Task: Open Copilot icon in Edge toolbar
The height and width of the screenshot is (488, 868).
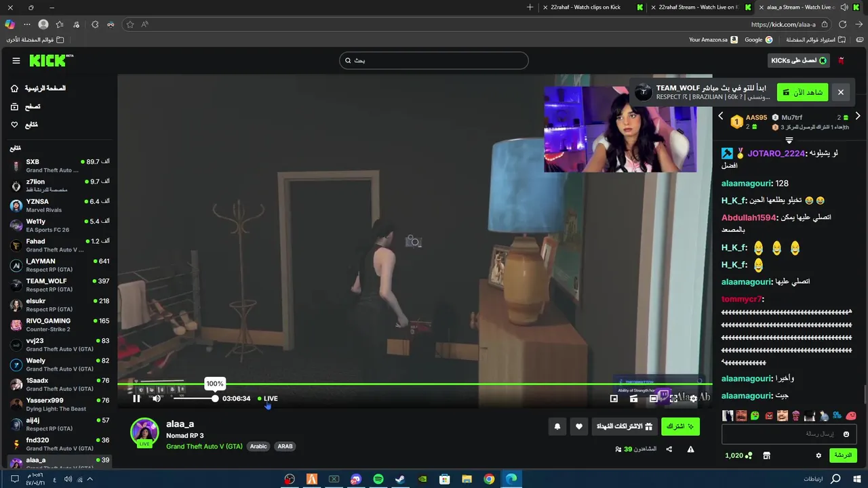Action: (9, 24)
